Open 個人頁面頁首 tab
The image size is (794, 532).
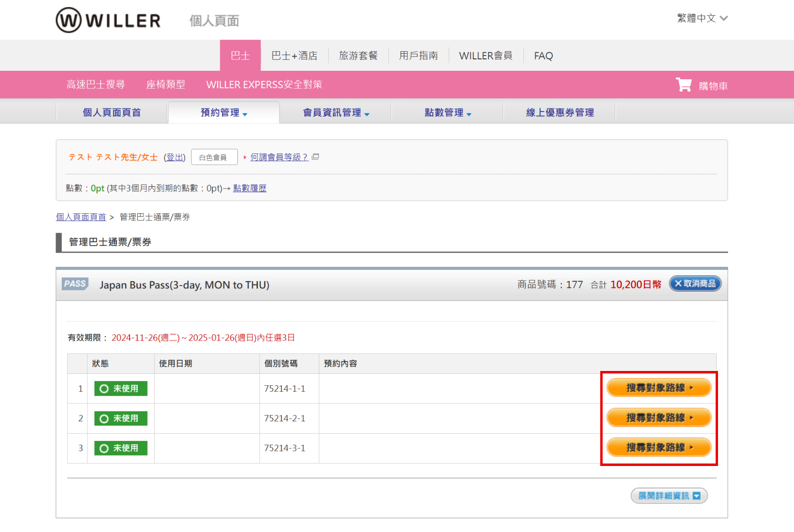point(112,113)
